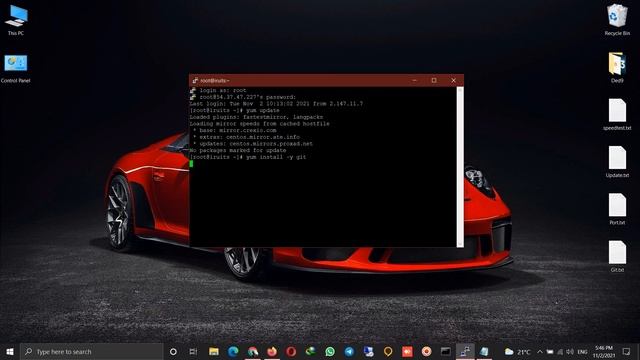Open the red circular recorder icon on taskbar
The image size is (640, 360).
click(427, 351)
